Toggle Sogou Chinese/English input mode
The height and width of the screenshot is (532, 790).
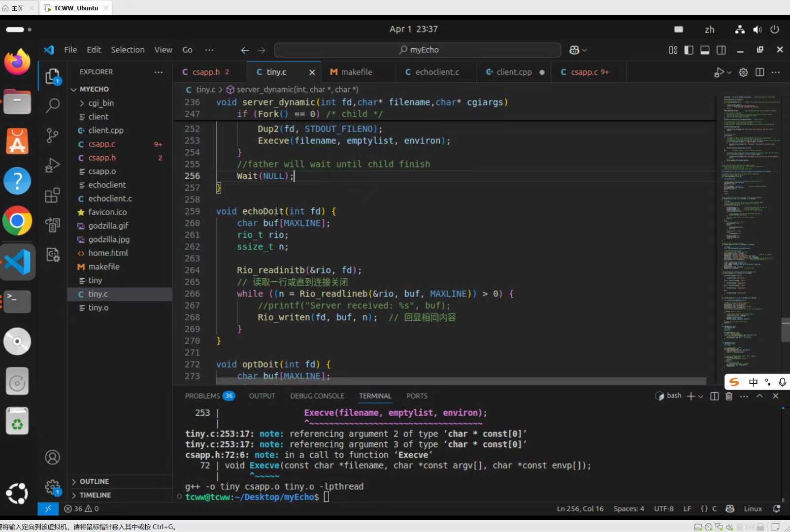point(754,382)
